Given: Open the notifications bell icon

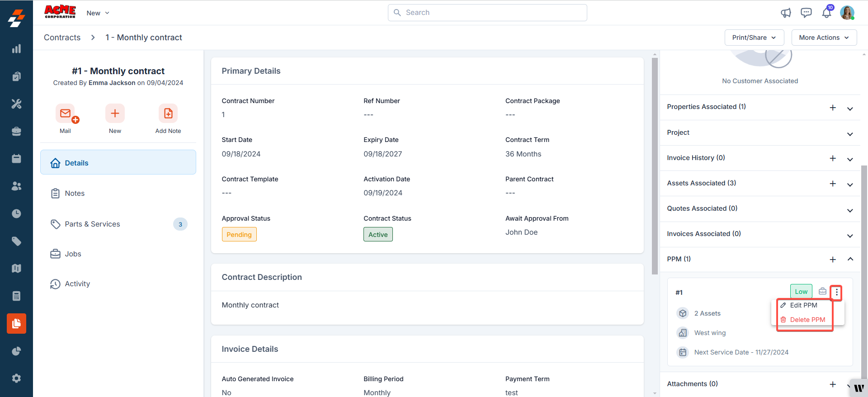Looking at the screenshot, I should (826, 13).
